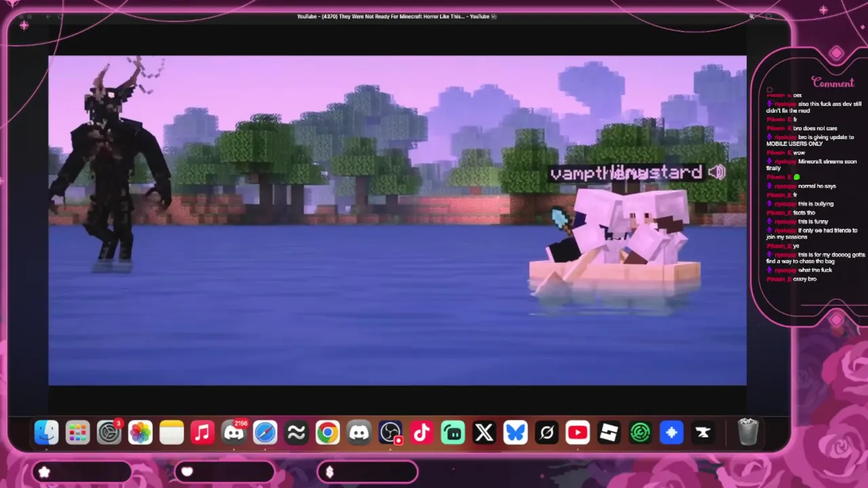Image resolution: width=868 pixels, height=488 pixels.
Task: Open the blue plus-shaped app icon
Action: pos(671,432)
